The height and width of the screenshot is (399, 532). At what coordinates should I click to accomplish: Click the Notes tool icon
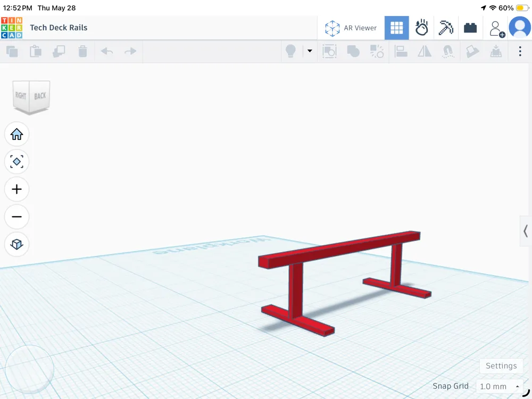click(x=472, y=51)
